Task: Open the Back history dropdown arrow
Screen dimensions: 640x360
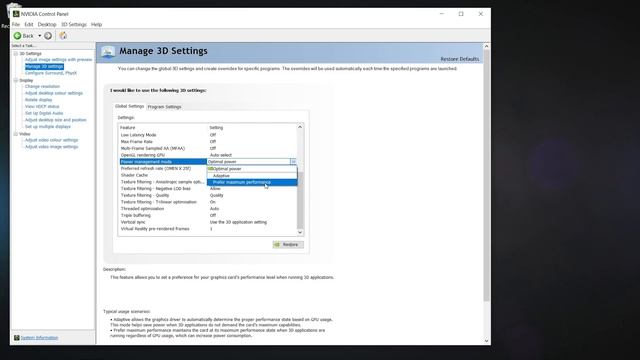Action: (x=40, y=36)
